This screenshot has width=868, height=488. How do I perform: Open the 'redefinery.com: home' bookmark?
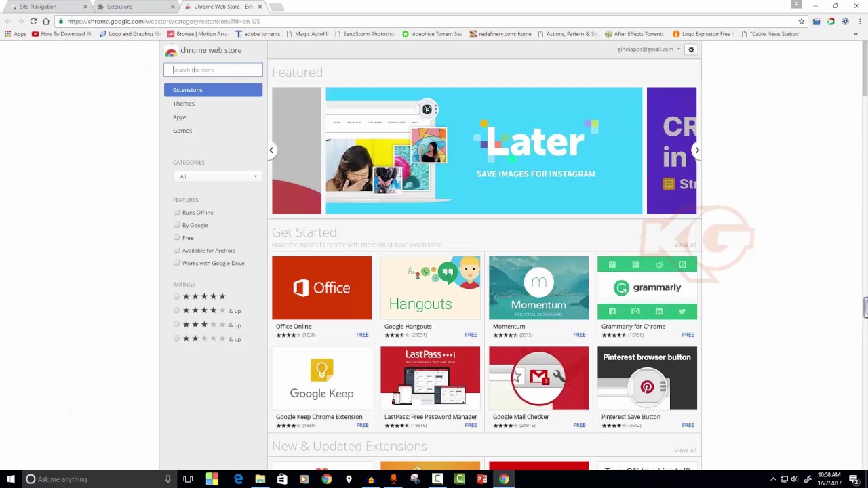click(500, 34)
